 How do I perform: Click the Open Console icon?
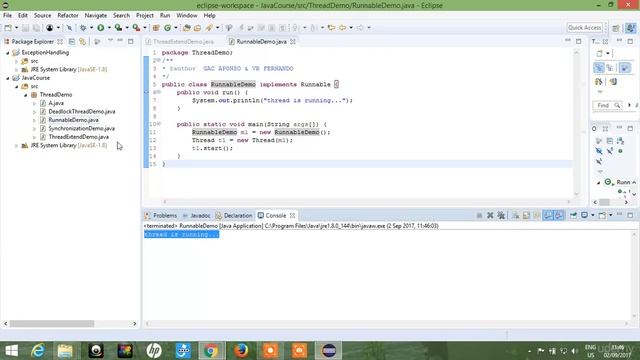[602, 215]
